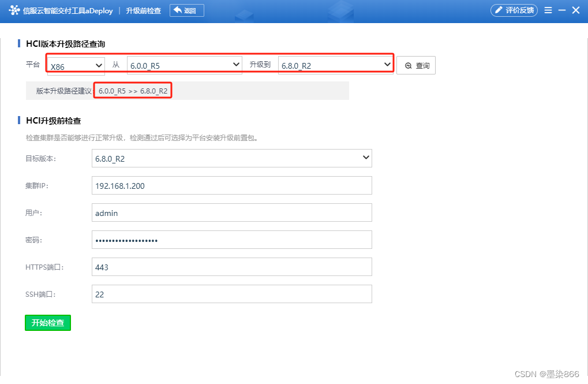The height and width of the screenshot is (384, 588).
Task: Click the 开始检查 start check button
Action: click(48, 323)
